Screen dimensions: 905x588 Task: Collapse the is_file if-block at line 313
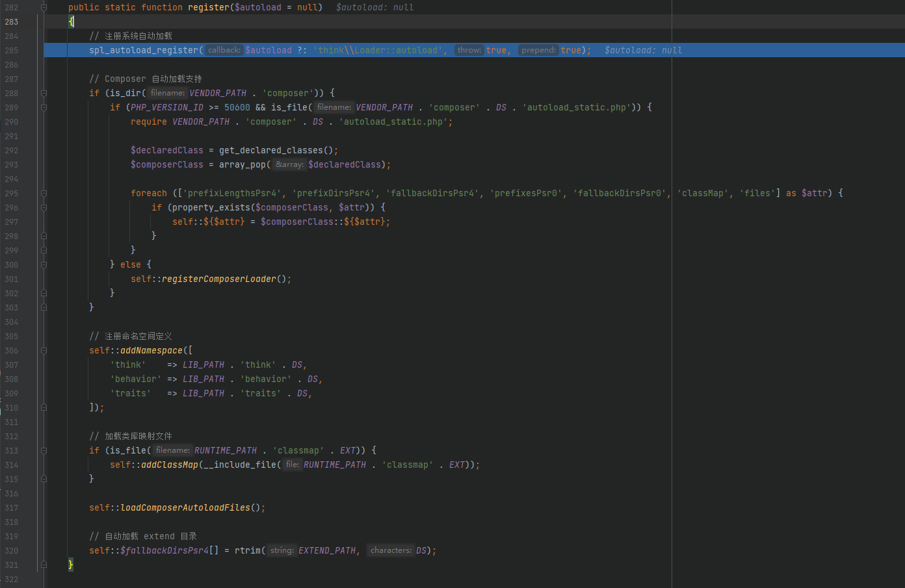tap(44, 450)
